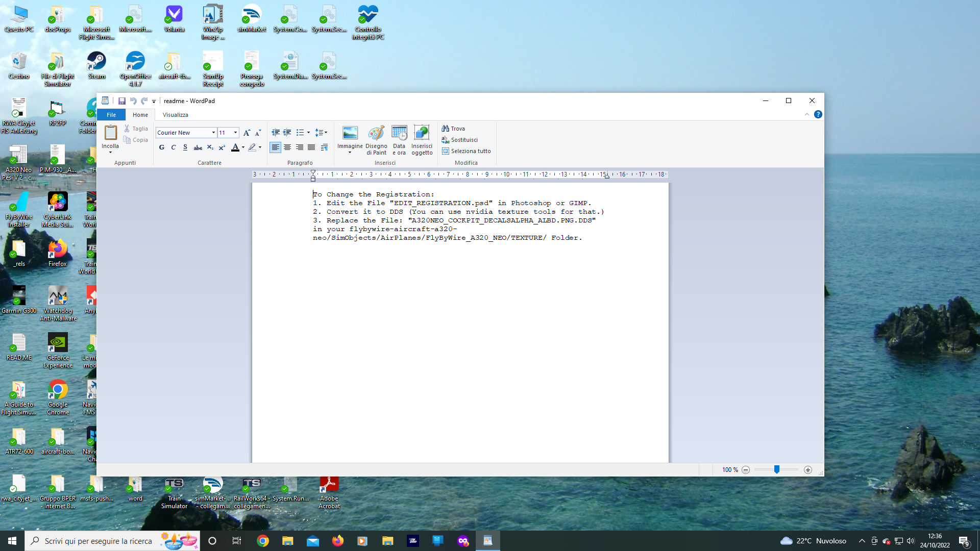
Task: Open the line spacing dropdown
Action: 321,133
